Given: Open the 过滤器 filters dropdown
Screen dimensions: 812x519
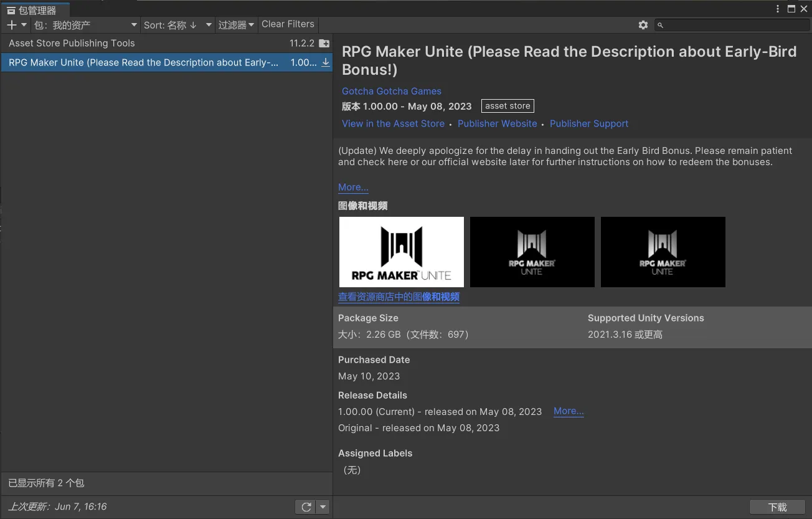Looking at the screenshot, I should point(236,25).
